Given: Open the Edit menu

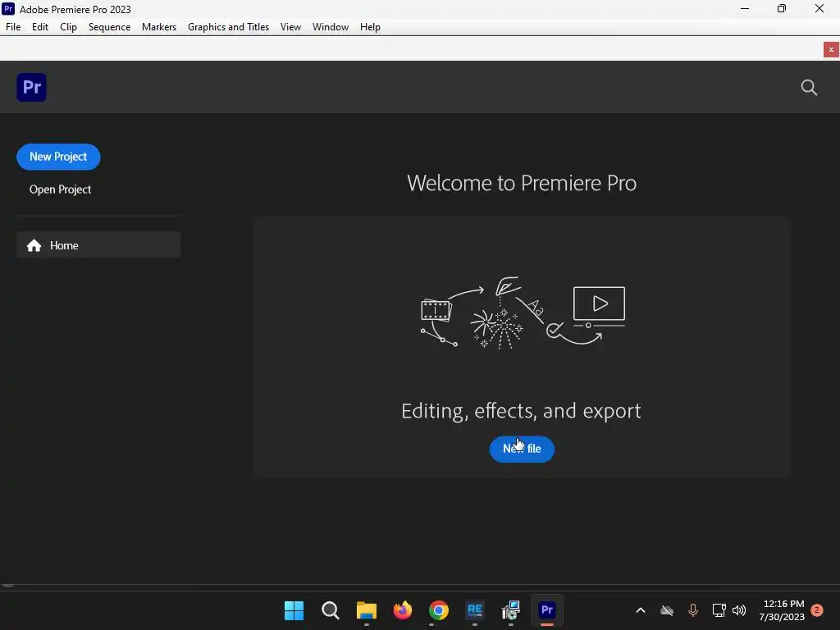Looking at the screenshot, I should (x=40, y=27).
